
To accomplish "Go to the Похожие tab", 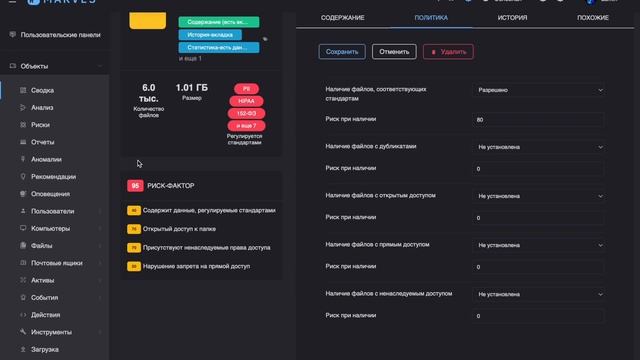I will tap(593, 18).
